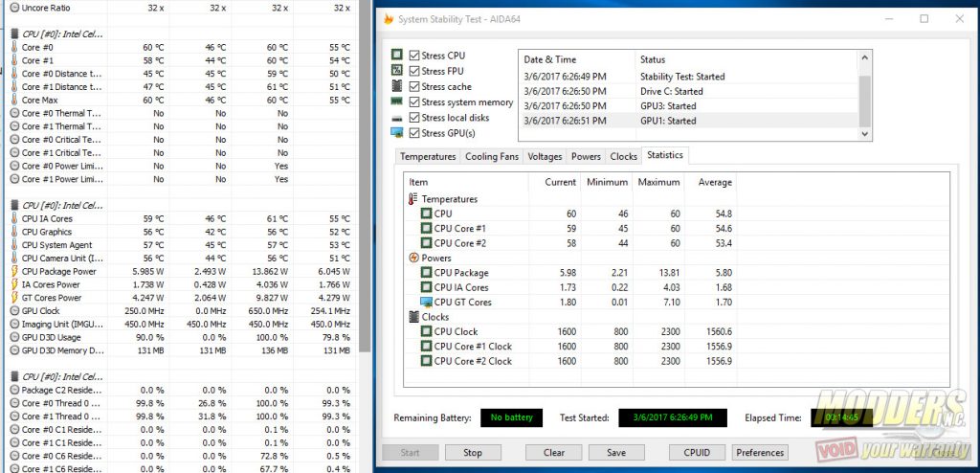This screenshot has width=980, height=473.
Task: Open the Cooling Fans tab
Action: pyautogui.click(x=492, y=156)
